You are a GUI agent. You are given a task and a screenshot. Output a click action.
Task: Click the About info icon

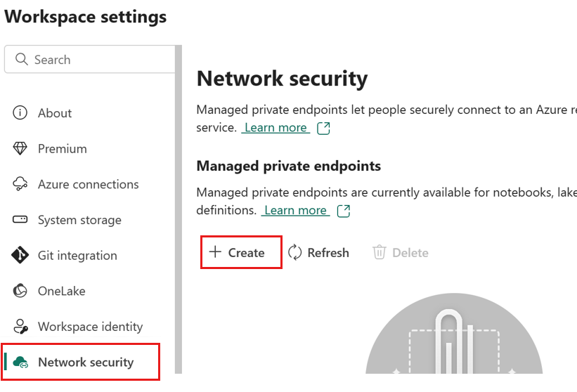(20, 112)
